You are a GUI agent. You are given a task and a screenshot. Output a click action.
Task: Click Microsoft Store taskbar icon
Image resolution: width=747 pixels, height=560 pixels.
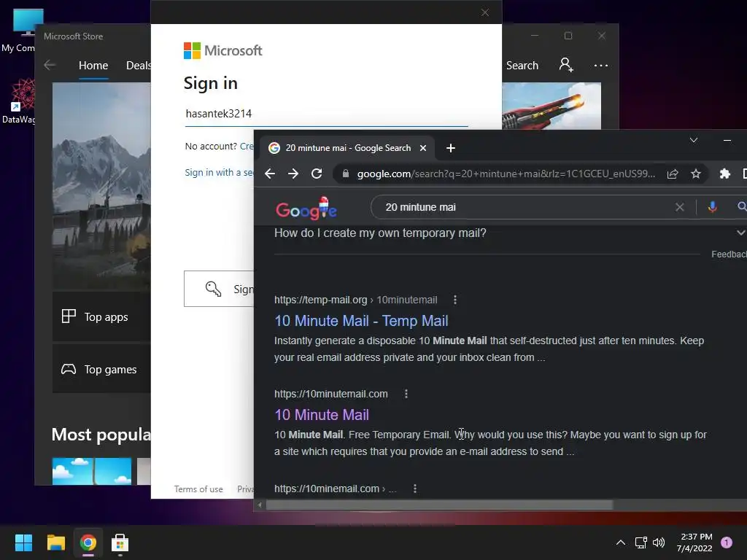coord(120,542)
